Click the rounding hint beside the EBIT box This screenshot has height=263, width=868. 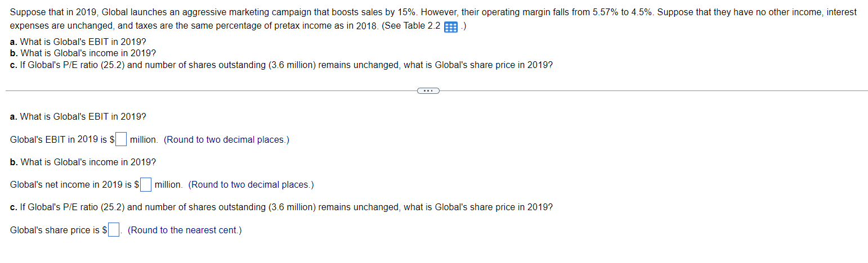[227, 139]
